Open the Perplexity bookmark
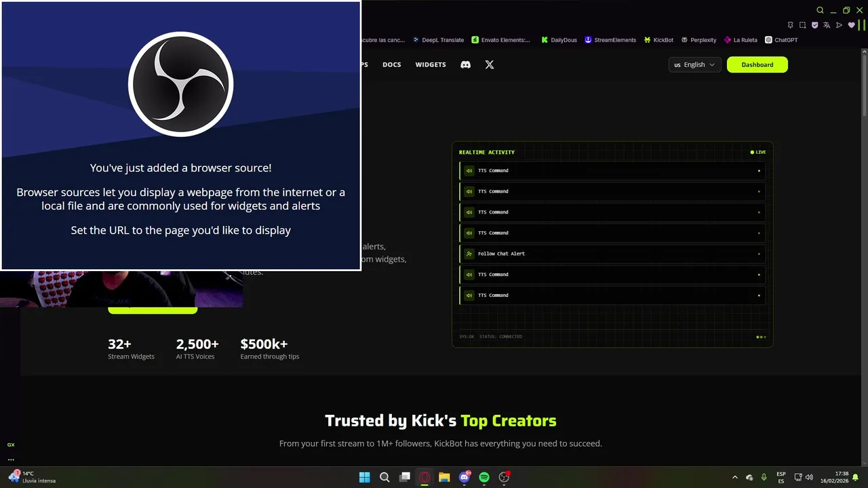Viewport: 868px width, 488px height. click(698, 40)
